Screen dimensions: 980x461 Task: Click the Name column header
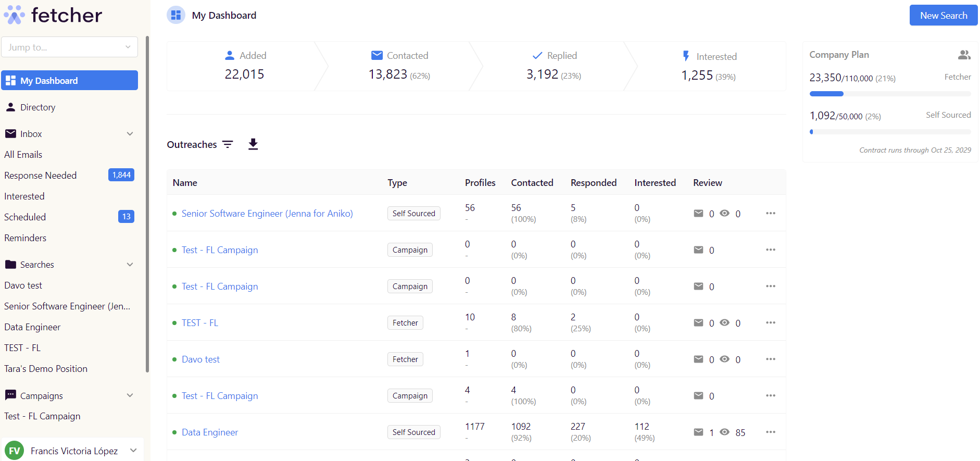(185, 182)
